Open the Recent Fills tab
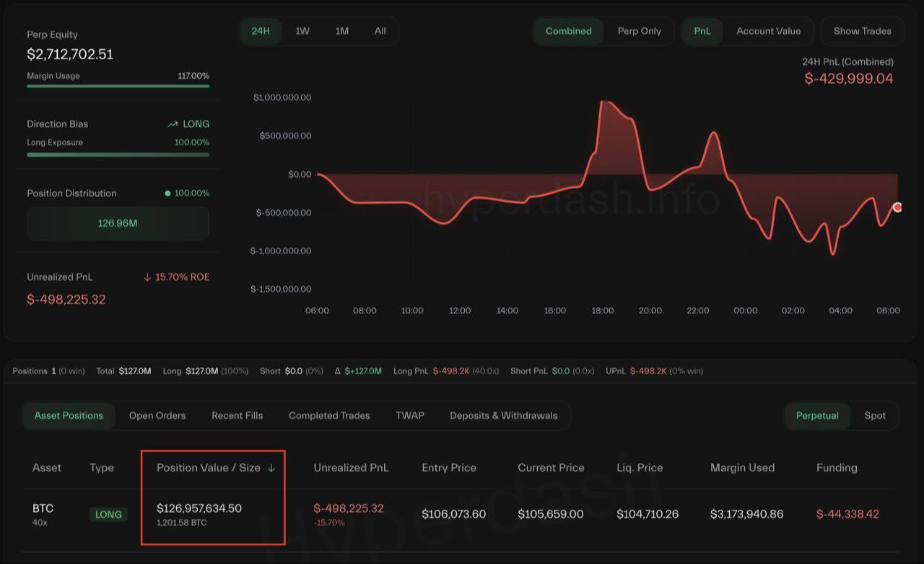924x564 pixels. click(237, 415)
